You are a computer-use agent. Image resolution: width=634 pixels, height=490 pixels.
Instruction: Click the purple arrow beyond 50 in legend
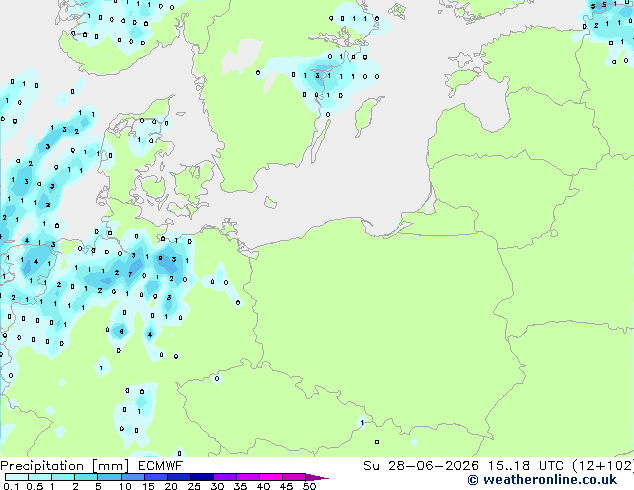click(x=317, y=477)
